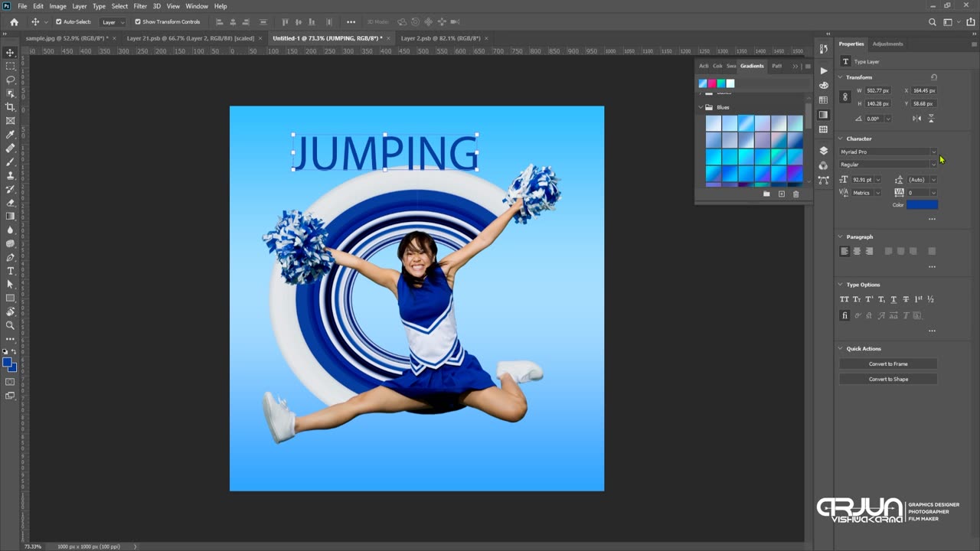Image resolution: width=980 pixels, height=551 pixels.
Task: Select the Horizontal Type tool
Action: (10, 271)
